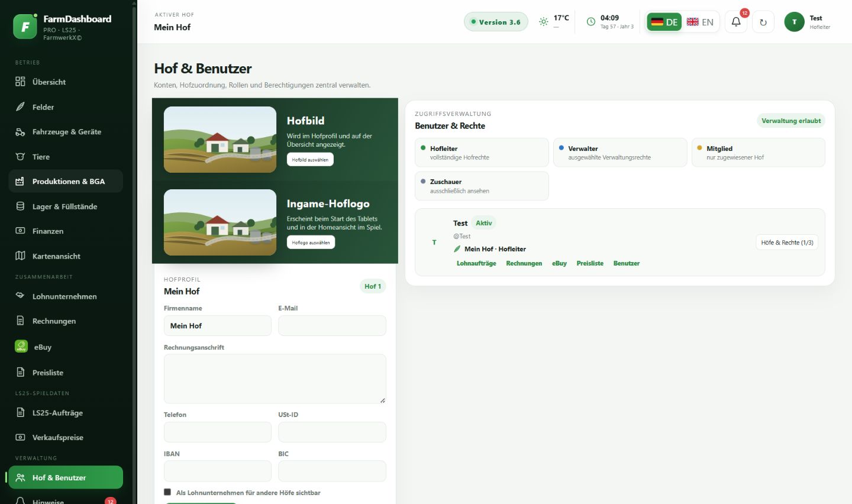Click the USt-ID input field
This screenshot has height=504, width=852.
[332, 432]
